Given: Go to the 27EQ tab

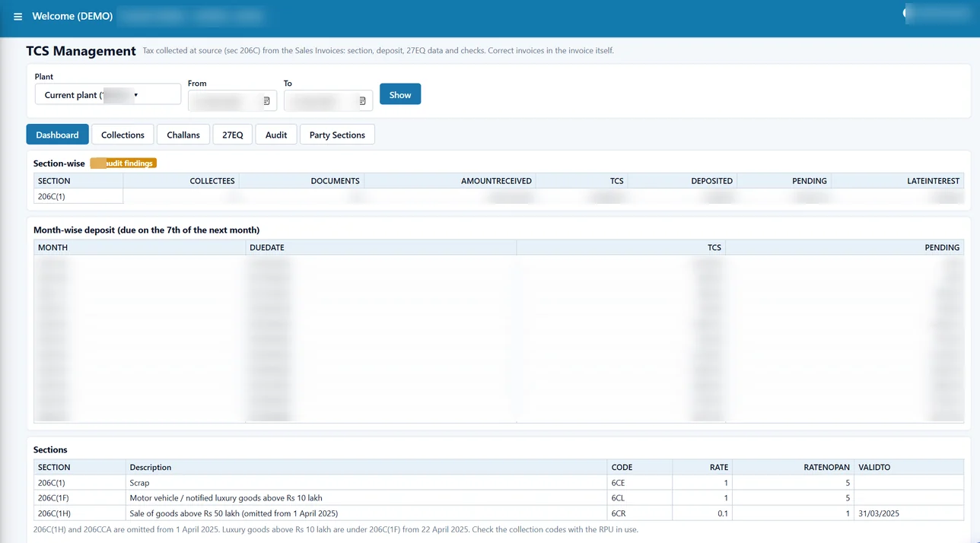Looking at the screenshot, I should [233, 135].
